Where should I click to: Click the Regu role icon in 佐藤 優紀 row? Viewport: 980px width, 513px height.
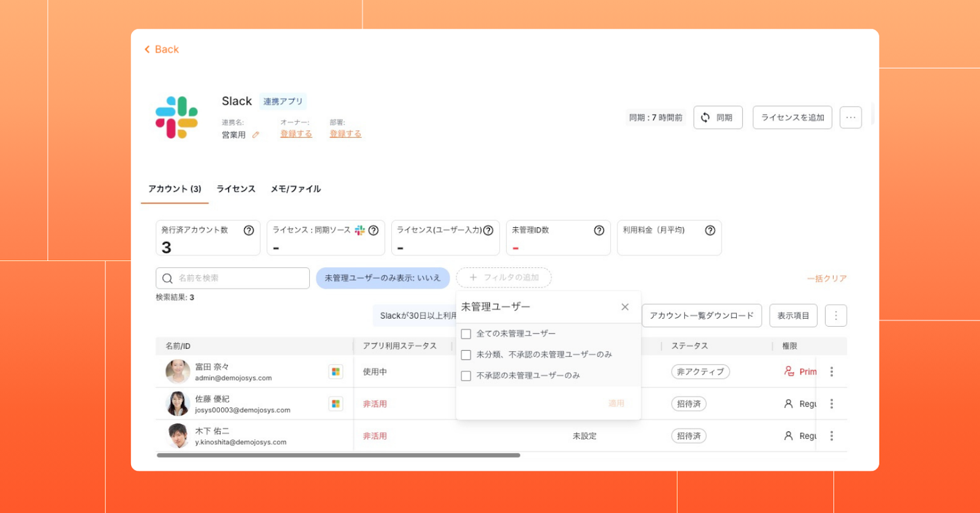[x=788, y=404]
